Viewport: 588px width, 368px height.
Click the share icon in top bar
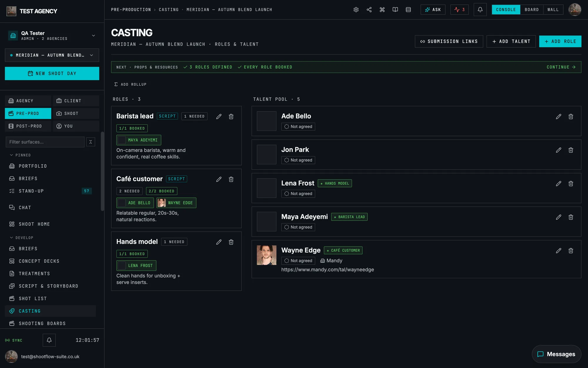coord(369,10)
